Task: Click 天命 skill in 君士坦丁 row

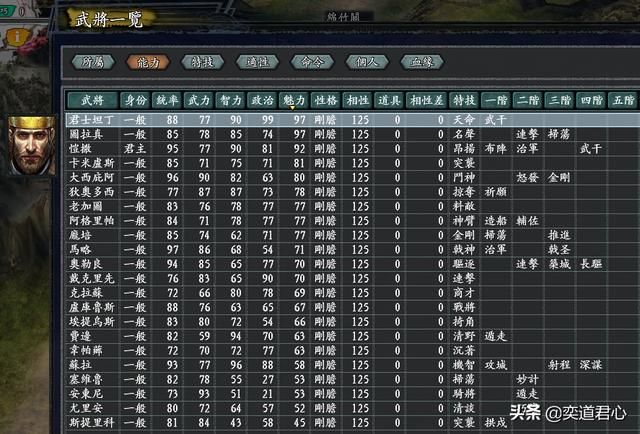Action: pos(464,120)
